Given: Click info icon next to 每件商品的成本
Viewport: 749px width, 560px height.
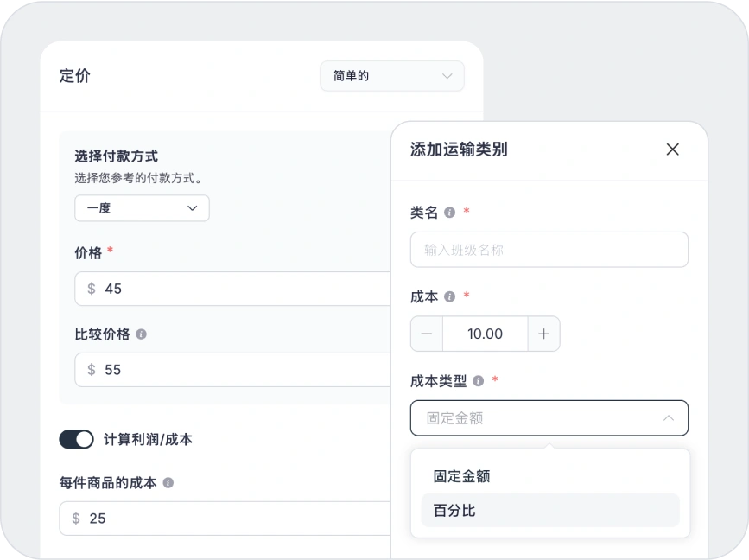Looking at the screenshot, I should tap(168, 483).
